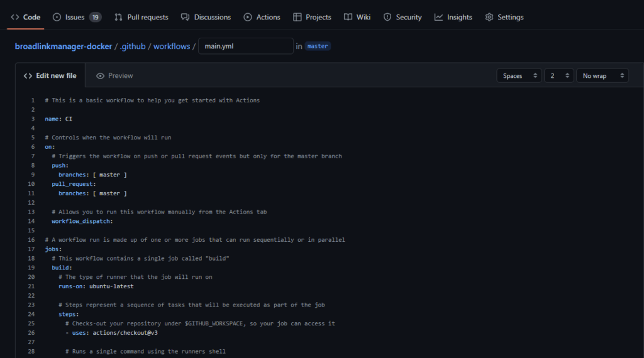Click the Pull requests branch icon
Screen dimensions: 644x358
coord(118,17)
